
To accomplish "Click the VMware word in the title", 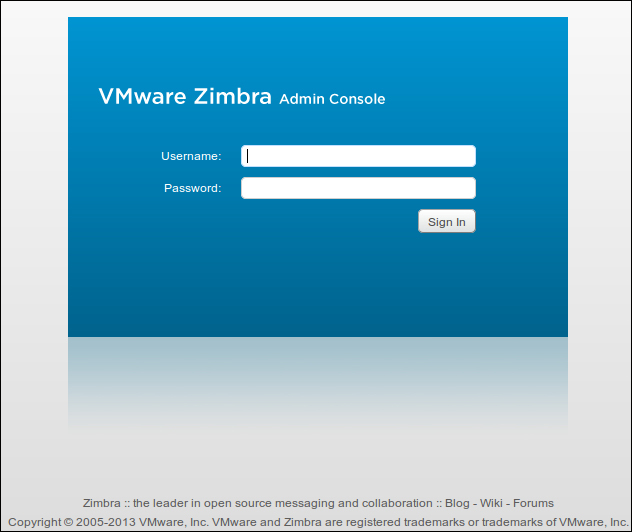I will click(x=142, y=96).
